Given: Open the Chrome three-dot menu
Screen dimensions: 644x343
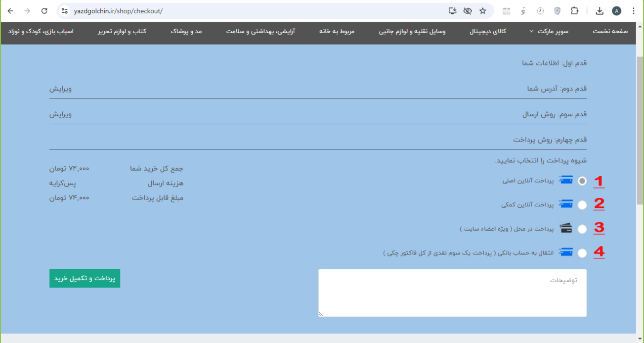Looking at the screenshot, I should tap(634, 11).
